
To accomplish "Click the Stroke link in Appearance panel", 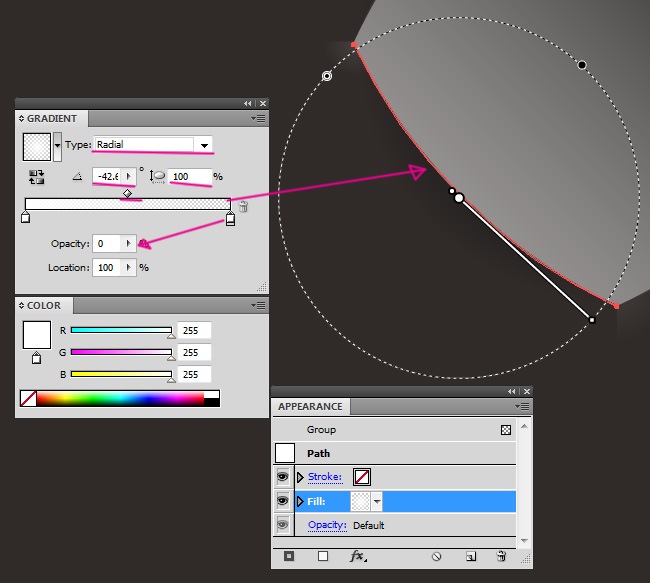I will coord(325,477).
